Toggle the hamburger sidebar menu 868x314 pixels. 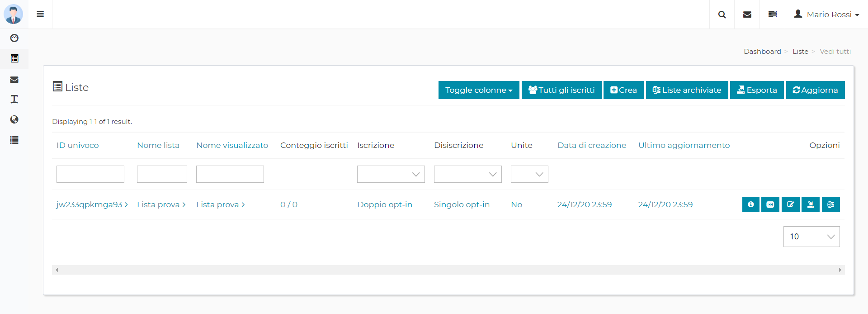coord(40,14)
